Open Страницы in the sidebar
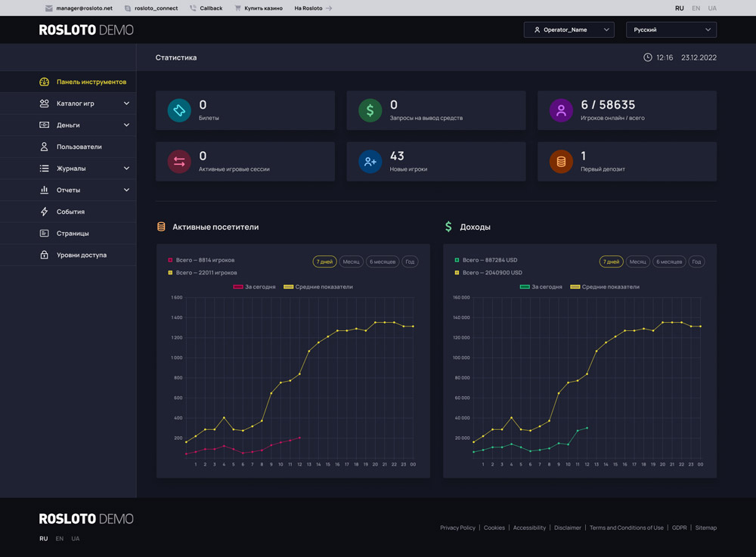The height and width of the screenshot is (557, 756). coord(73,234)
